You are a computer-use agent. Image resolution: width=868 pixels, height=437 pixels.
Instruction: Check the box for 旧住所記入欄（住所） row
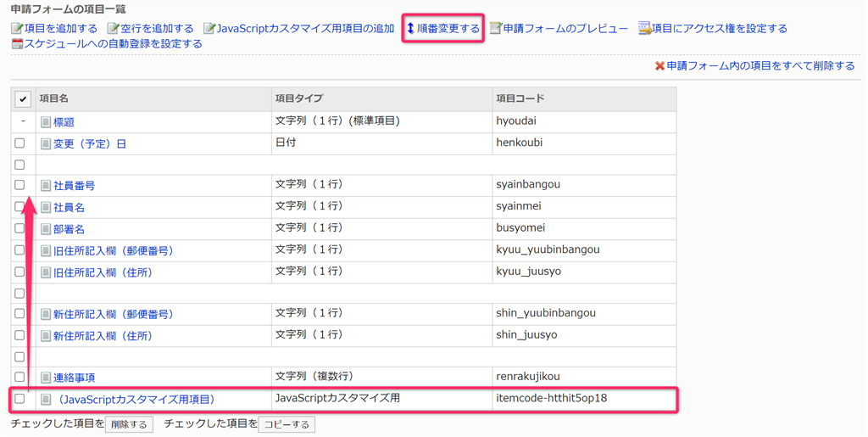pyautogui.click(x=19, y=272)
